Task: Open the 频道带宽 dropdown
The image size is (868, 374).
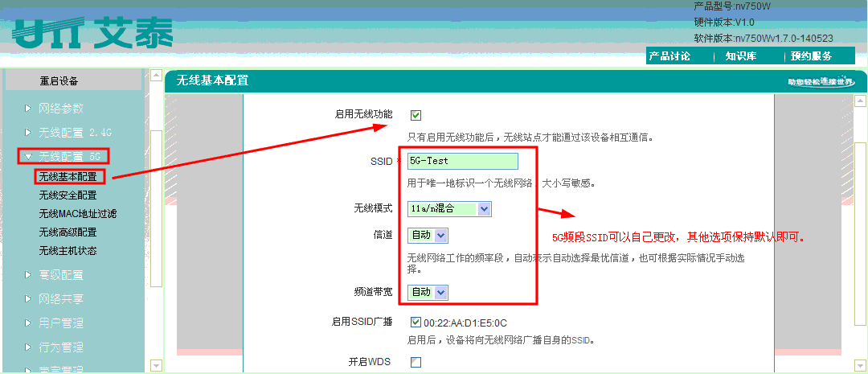Action: pyautogui.click(x=440, y=293)
